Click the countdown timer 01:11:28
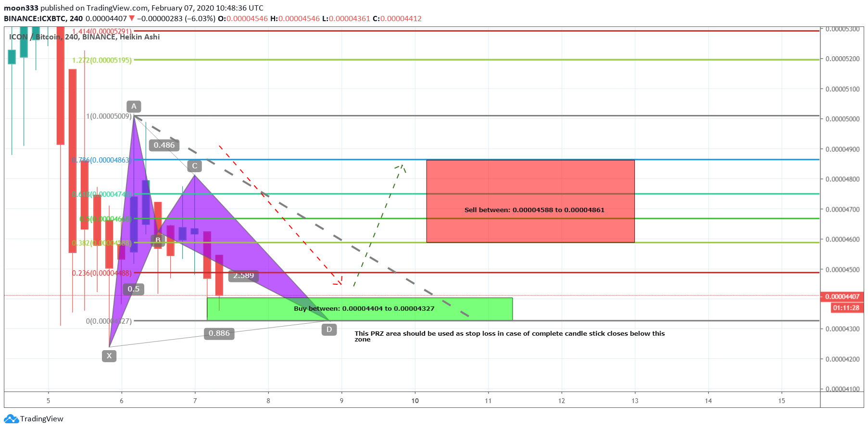The image size is (868, 430). click(846, 308)
